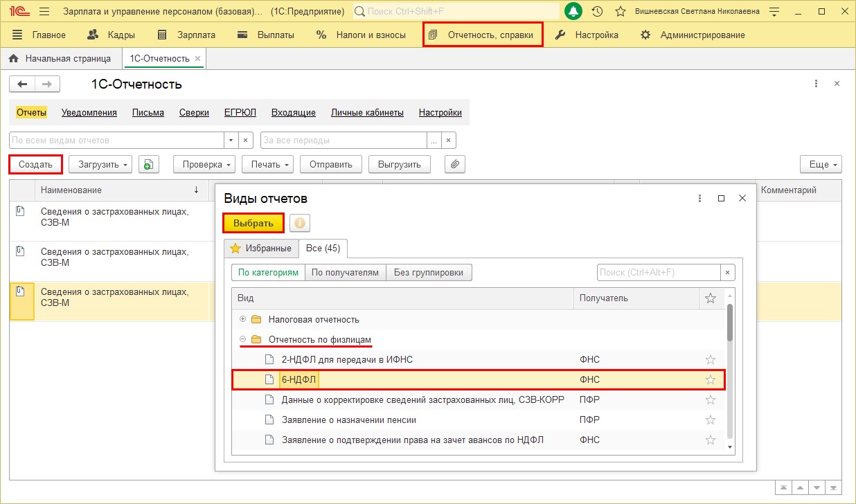Star Заявление о назначении пенсии row

pyautogui.click(x=710, y=420)
